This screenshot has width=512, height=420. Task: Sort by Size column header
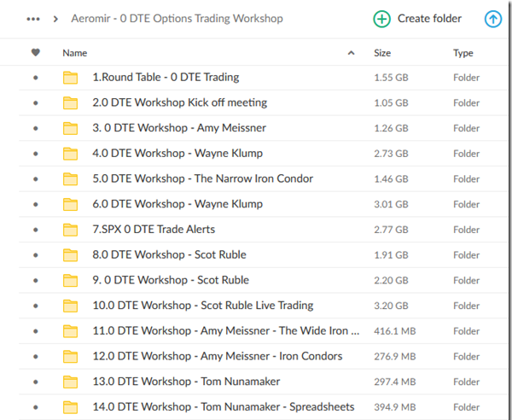[x=382, y=53]
